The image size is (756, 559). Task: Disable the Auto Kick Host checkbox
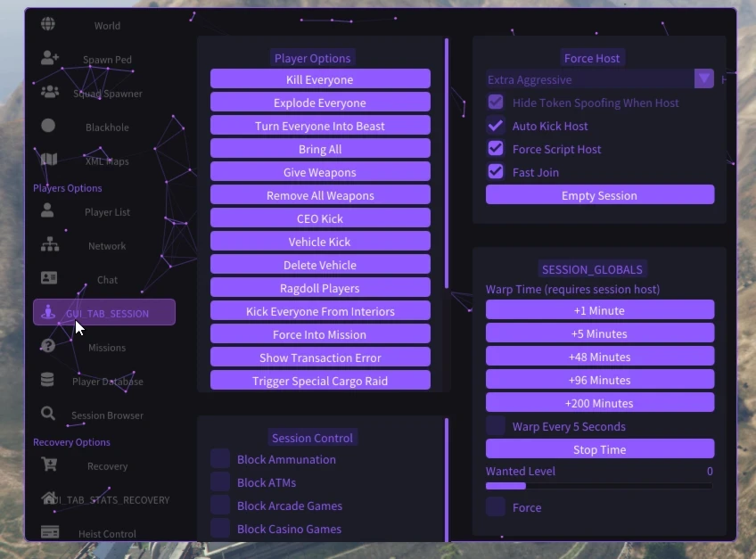click(496, 126)
